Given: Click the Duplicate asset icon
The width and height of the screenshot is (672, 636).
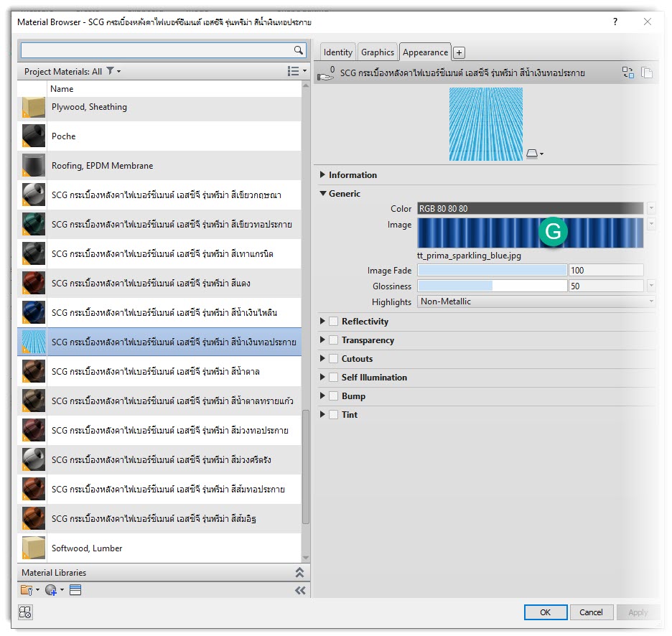Looking at the screenshot, I should 647,73.
